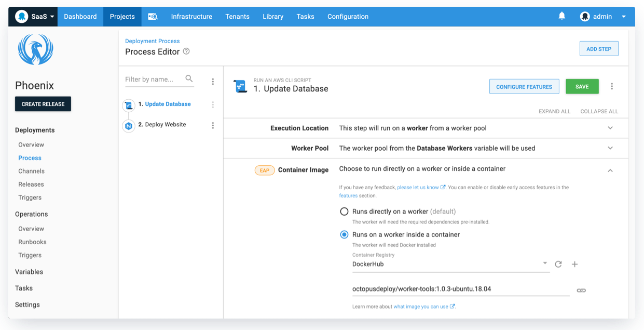Select the Deploy Website step

(x=166, y=125)
